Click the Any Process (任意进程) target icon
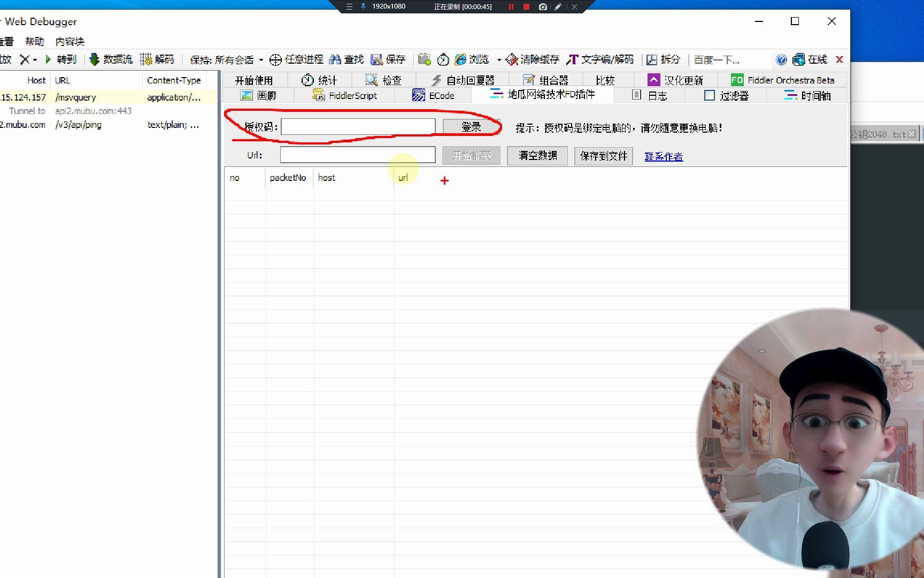 [x=275, y=59]
